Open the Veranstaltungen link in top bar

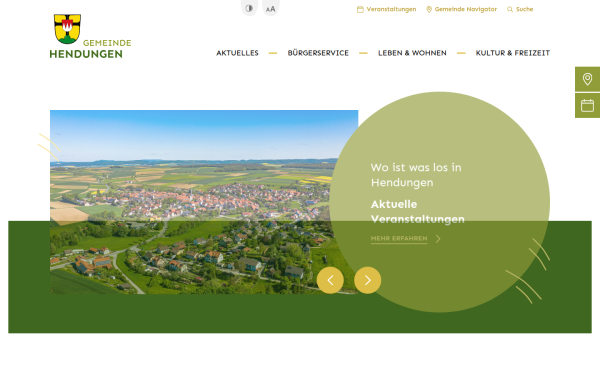point(391,9)
